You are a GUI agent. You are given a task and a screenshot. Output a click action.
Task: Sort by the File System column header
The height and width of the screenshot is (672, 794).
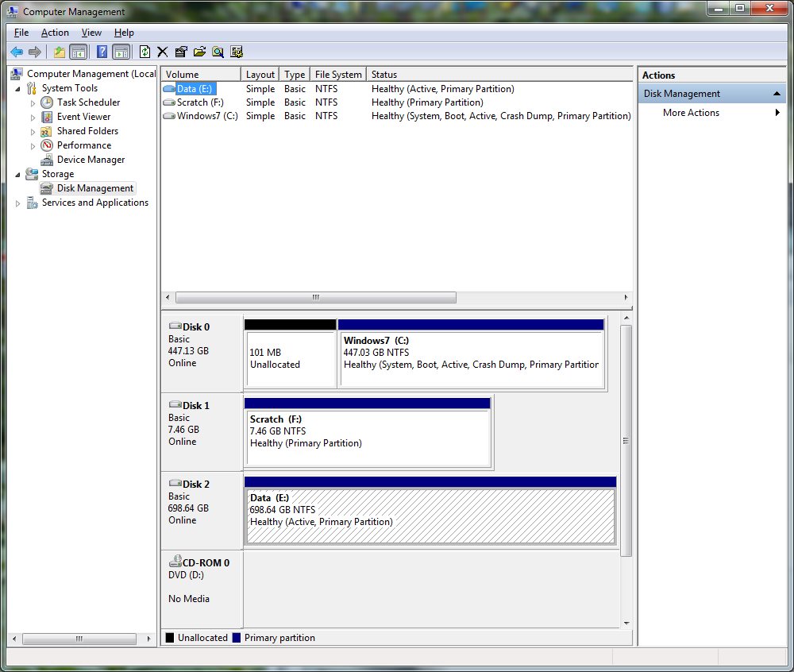[338, 75]
